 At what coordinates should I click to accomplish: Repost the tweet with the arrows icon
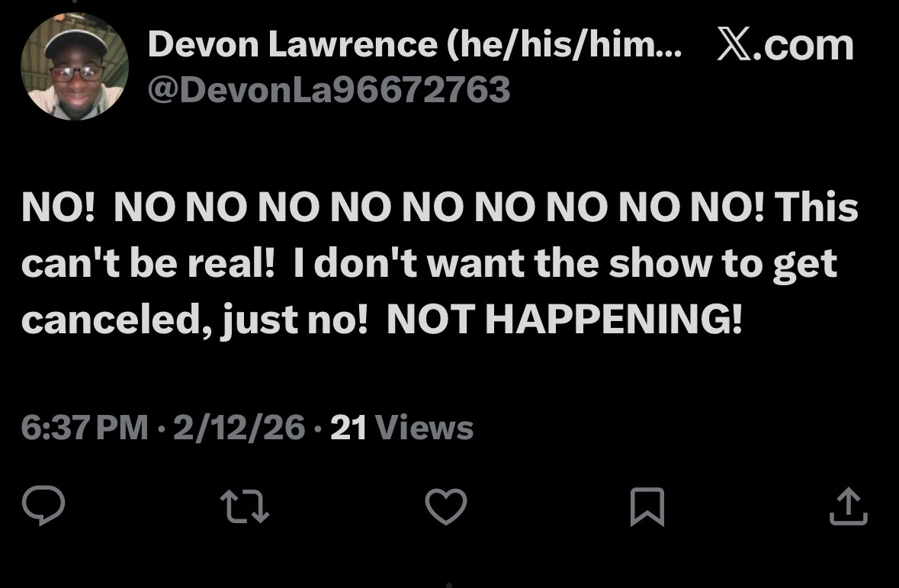(x=245, y=506)
